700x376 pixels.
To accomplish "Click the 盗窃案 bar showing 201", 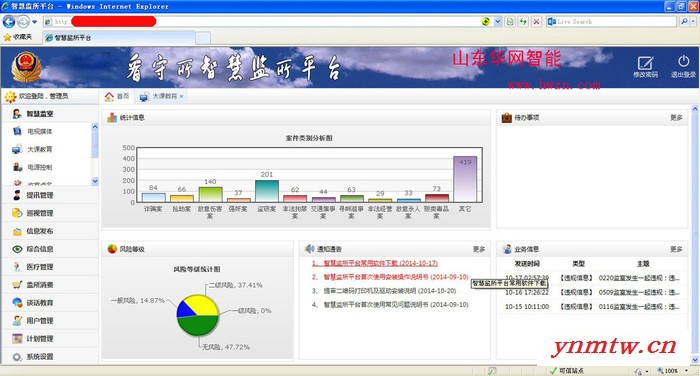I will coord(267,191).
